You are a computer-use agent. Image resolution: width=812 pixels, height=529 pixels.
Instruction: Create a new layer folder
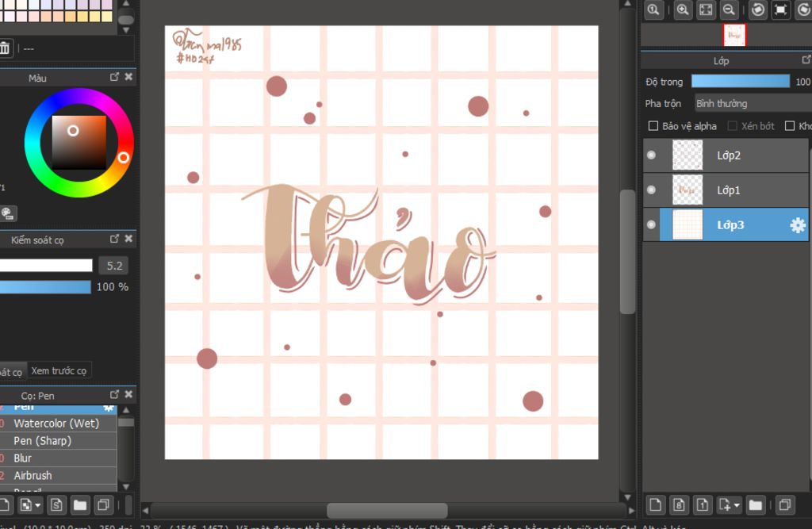(756, 504)
